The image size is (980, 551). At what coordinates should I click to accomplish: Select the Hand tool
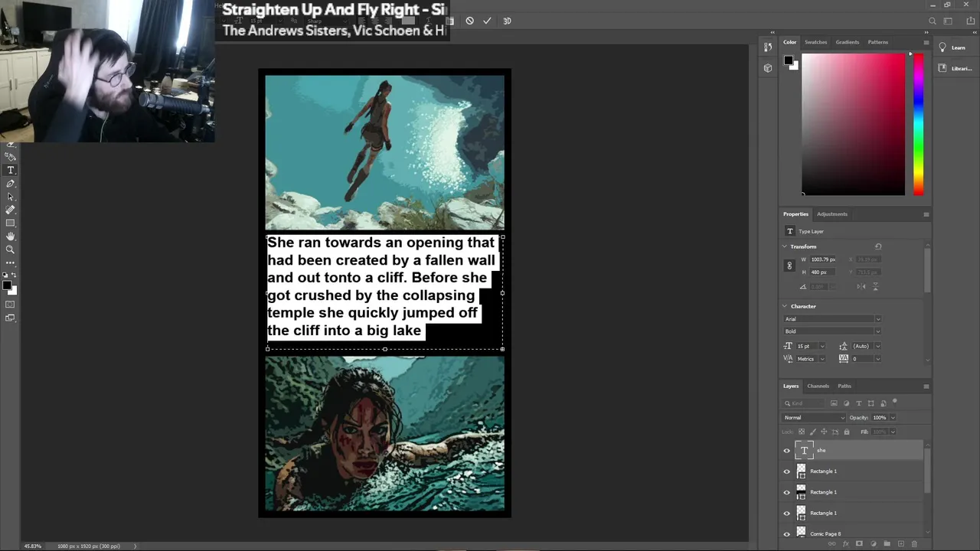pyautogui.click(x=10, y=236)
